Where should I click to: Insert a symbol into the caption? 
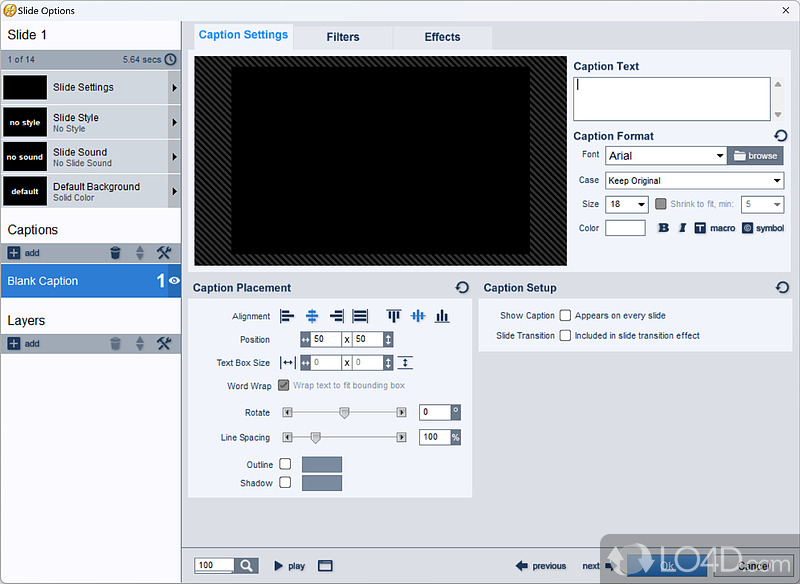coord(763,228)
